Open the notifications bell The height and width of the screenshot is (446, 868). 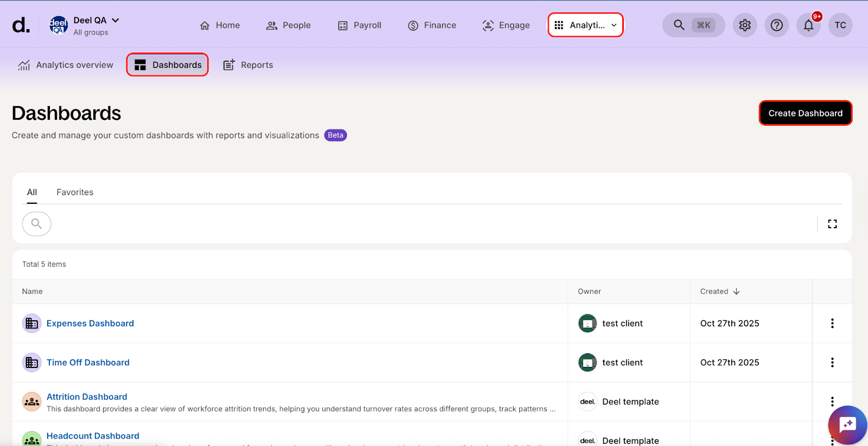808,25
